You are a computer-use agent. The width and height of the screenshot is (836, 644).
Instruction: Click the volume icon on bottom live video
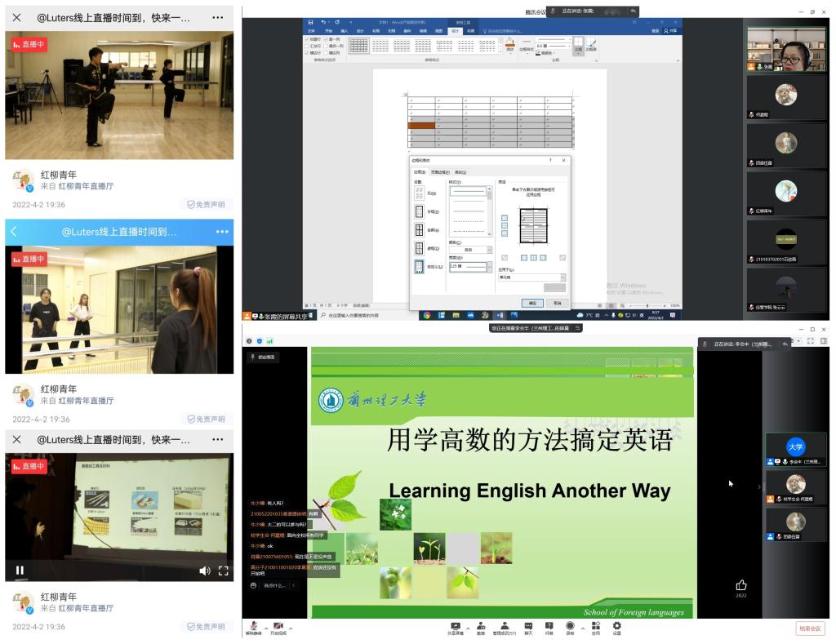[x=204, y=571]
